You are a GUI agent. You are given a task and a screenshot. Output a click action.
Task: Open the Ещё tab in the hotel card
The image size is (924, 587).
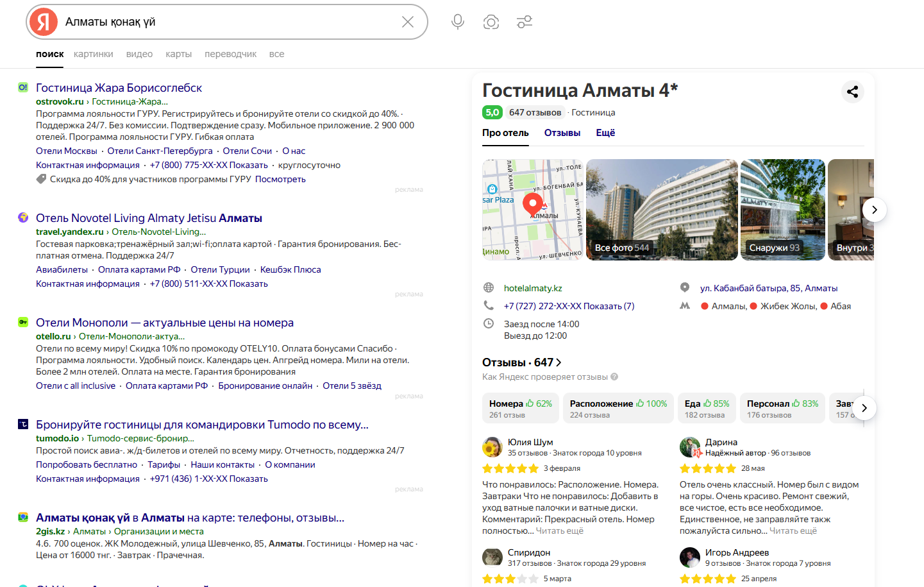point(605,133)
